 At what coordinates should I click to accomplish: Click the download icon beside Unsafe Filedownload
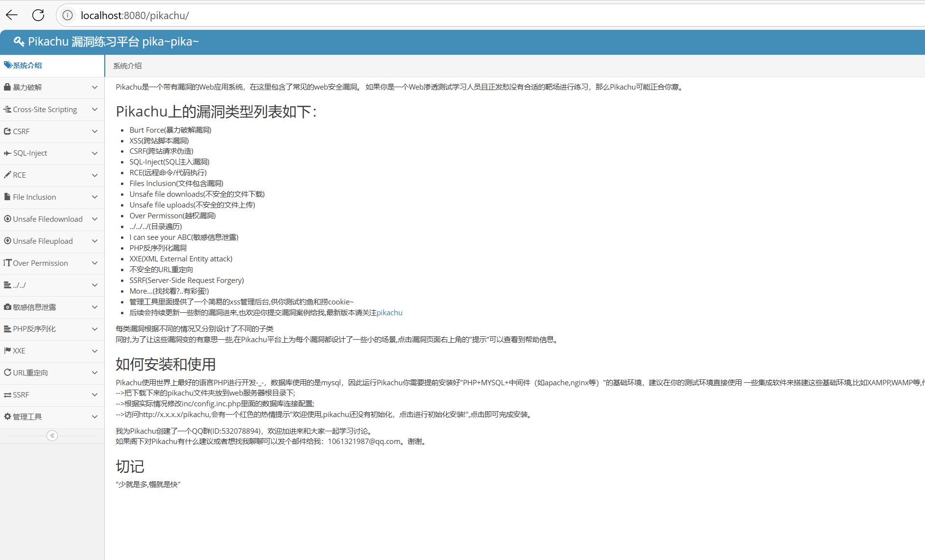click(x=7, y=219)
